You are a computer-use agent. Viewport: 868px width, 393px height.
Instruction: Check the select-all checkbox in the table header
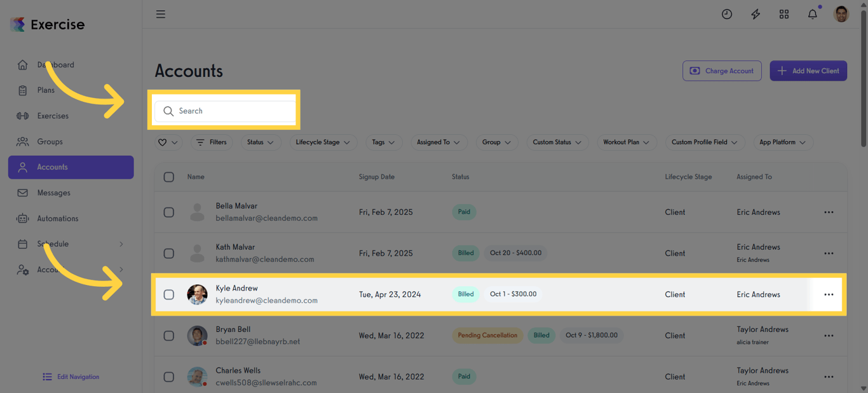pyautogui.click(x=168, y=177)
